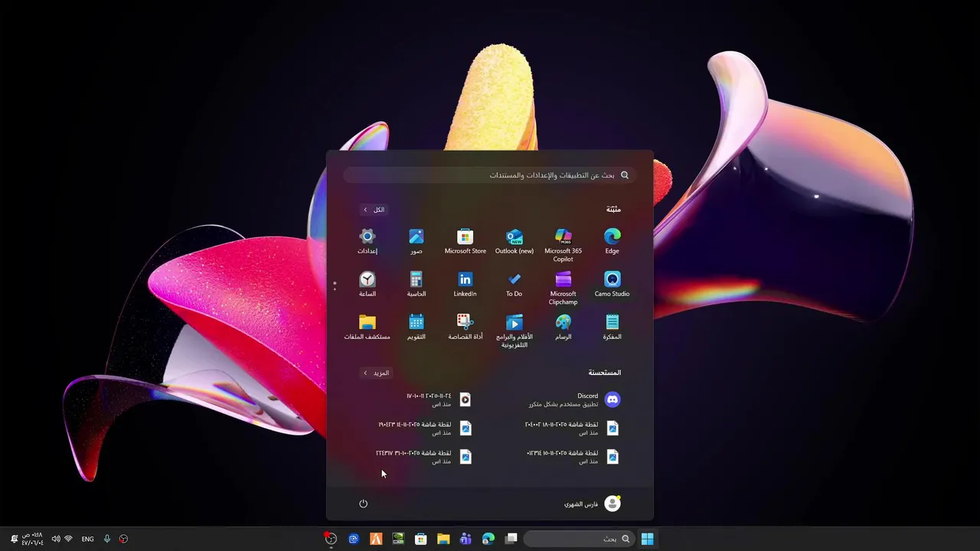Open the pinned إعدادات (Settings) gear
980x551 pixels.
(x=367, y=241)
